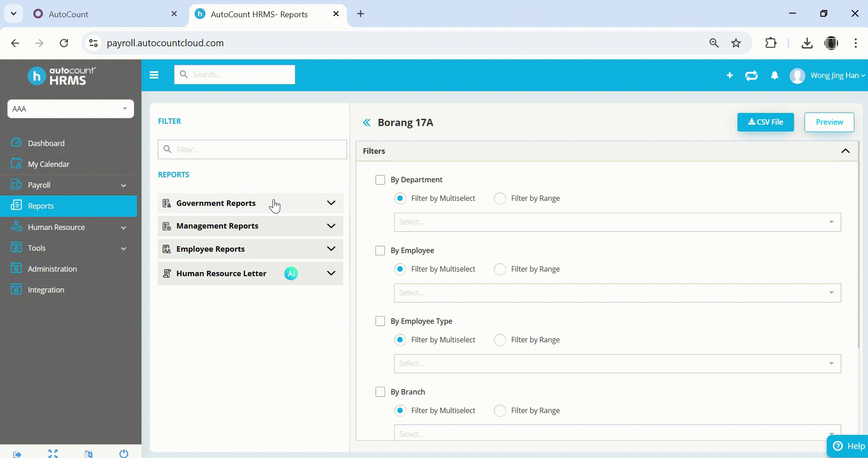Viewport: 868px width, 458px height.
Task: Click the power icon at sidebar bottom
Action: pos(124,453)
